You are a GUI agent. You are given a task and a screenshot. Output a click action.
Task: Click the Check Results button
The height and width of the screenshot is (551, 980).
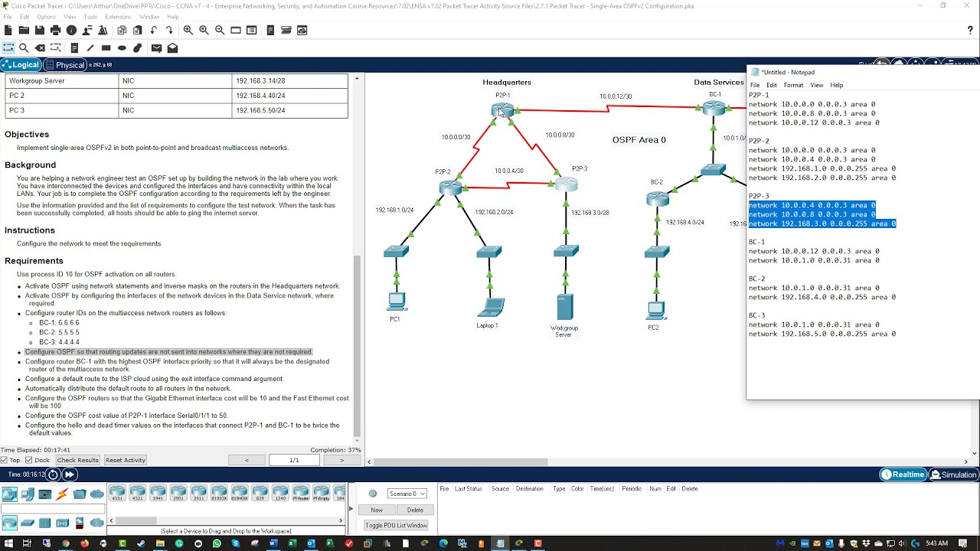coord(77,460)
